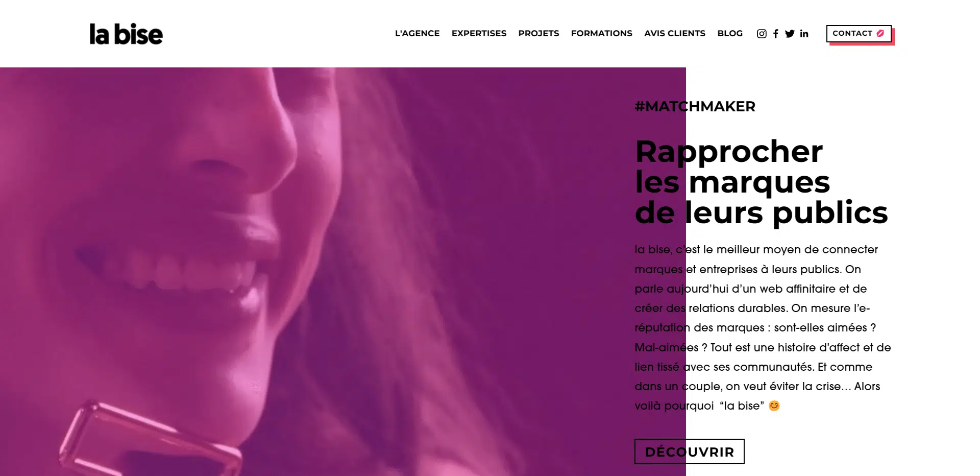Click the #MATCHMAKER hashtag heading
This screenshot has height=476, width=980.
pos(695,106)
